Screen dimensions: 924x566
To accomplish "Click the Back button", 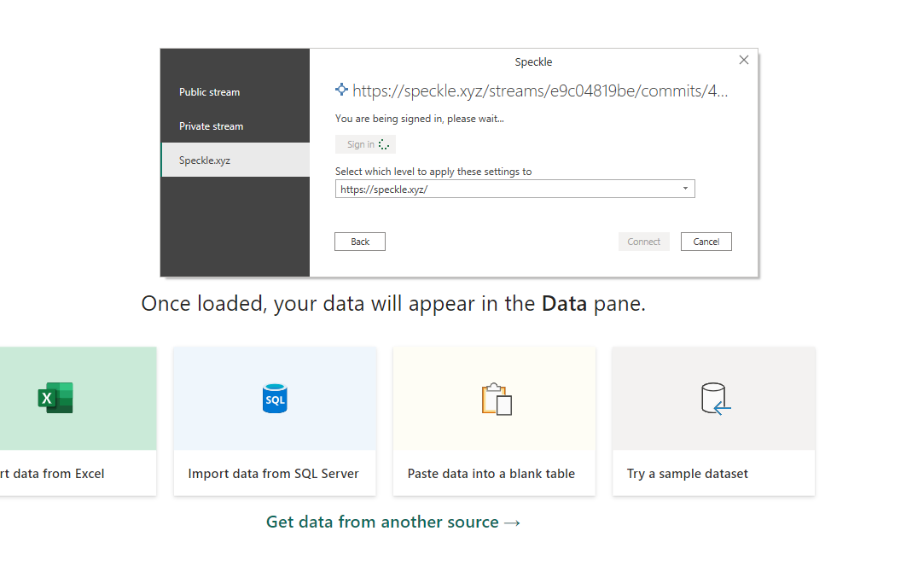I will click(x=360, y=242).
